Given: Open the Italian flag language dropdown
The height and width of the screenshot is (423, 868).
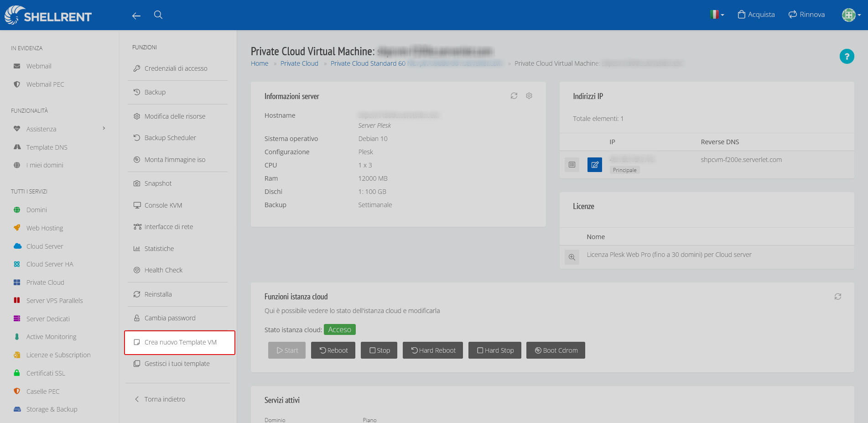Looking at the screenshot, I should coord(717,15).
